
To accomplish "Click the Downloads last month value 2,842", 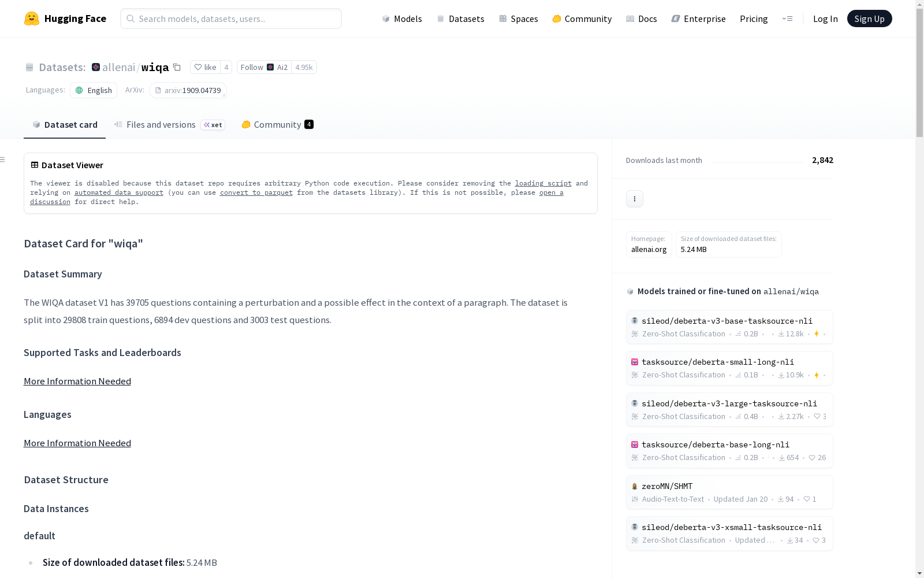I will point(822,160).
